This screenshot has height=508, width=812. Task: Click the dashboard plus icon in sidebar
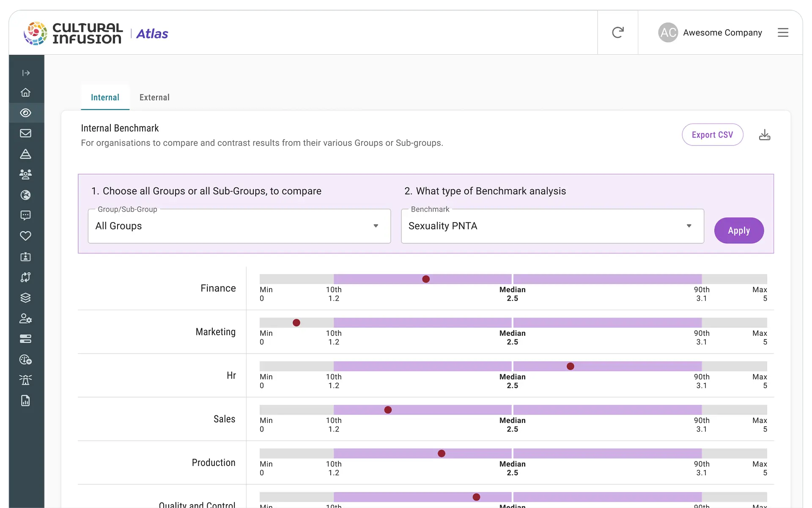click(26, 360)
